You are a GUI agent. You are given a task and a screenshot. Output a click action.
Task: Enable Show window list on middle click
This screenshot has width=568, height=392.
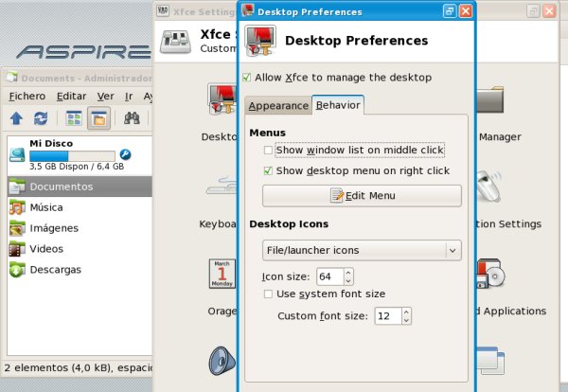269,150
